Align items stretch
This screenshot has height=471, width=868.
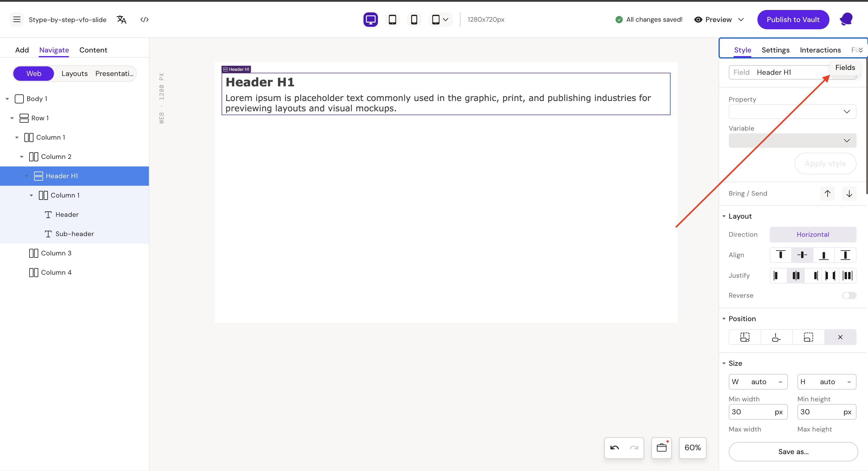(x=845, y=255)
